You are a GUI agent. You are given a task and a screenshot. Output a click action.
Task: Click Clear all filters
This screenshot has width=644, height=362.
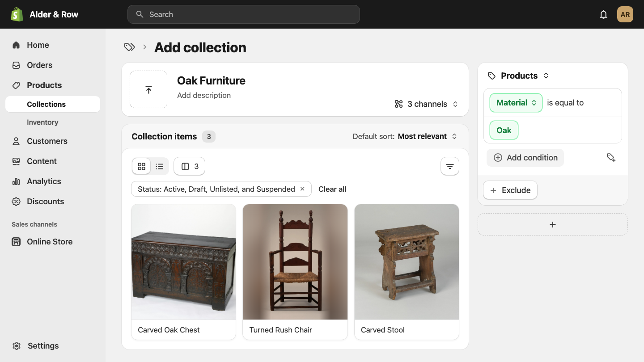click(x=332, y=189)
